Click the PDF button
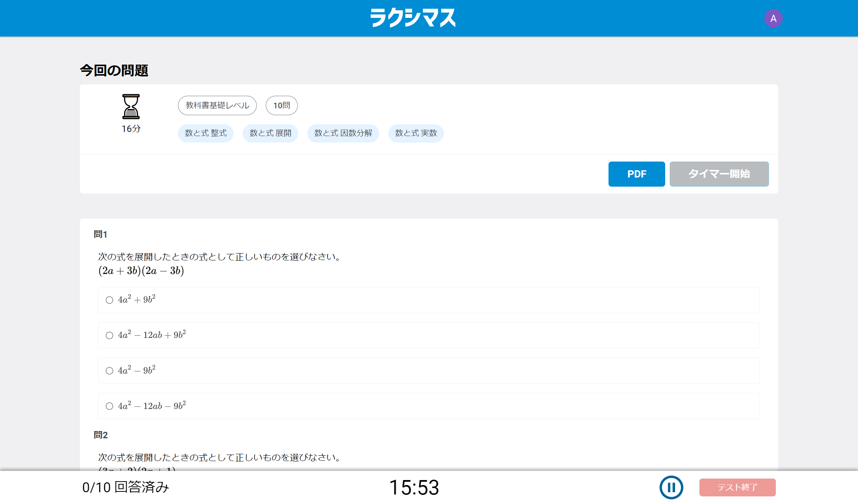 pyautogui.click(x=636, y=174)
